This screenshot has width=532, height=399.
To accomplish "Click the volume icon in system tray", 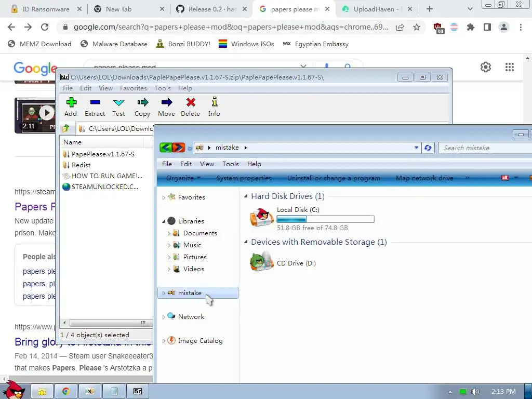I will (475, 392).
